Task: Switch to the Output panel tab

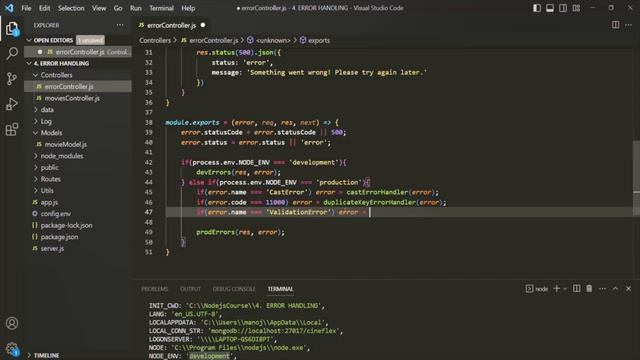Action: [191, 289]
